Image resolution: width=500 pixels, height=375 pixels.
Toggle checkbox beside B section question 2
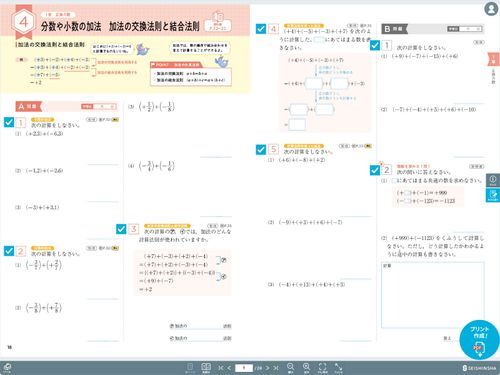click(375, 170)
